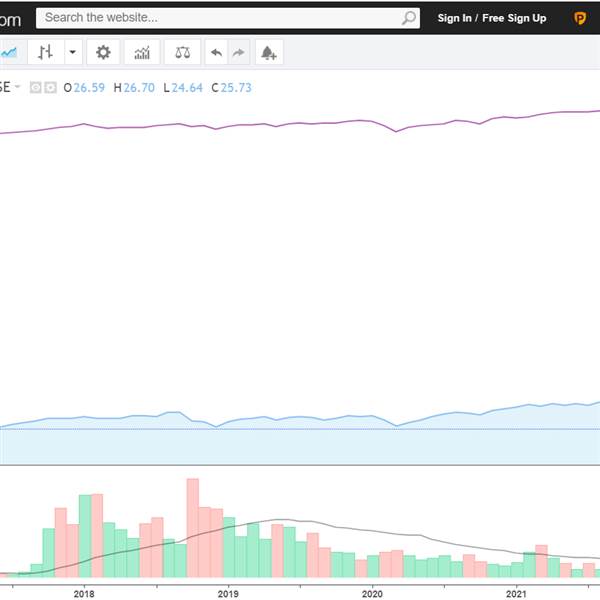Open the indicators chart icon
This screenshot has width=600, height=600.
[x=142, y=52]
